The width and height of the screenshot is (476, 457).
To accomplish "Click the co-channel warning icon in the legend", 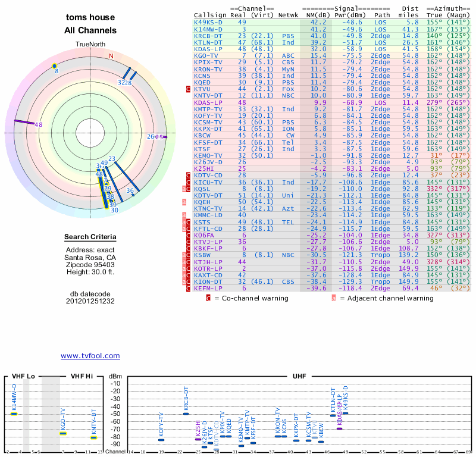I will [208, 298].
